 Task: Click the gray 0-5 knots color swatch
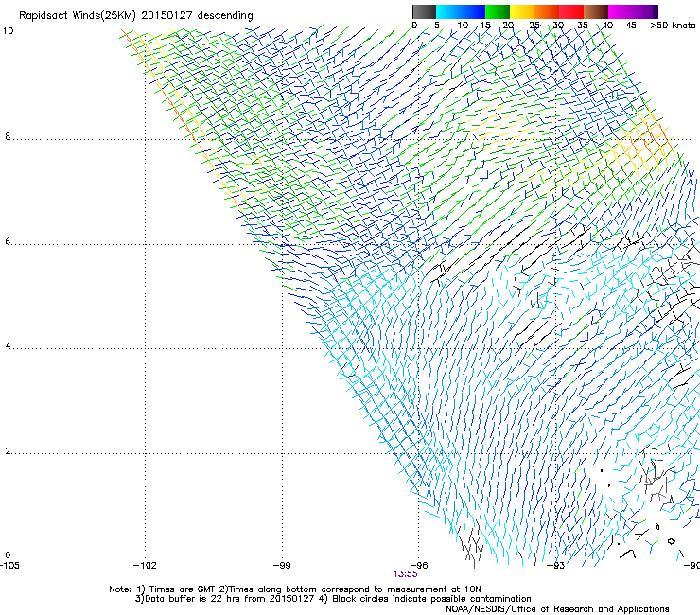click(x=424, y=11)
